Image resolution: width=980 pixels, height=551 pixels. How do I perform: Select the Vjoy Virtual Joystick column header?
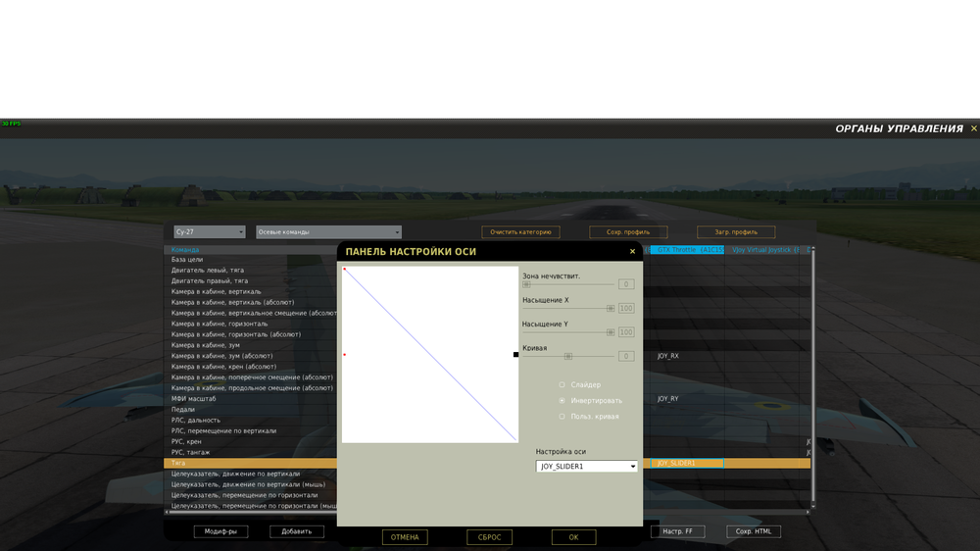(x=765, y=250)
